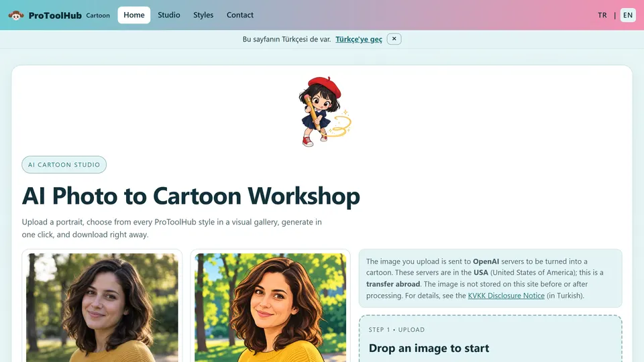Image resolution: width=644 pixels, height=362 pixels.
Task: Switch language to TR
Action: click(602, 15)
